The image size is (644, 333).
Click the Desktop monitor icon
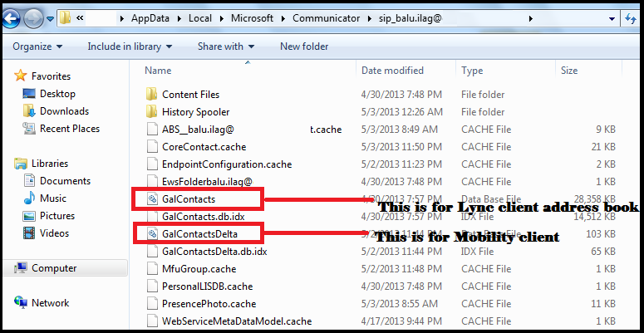point(29,94)
